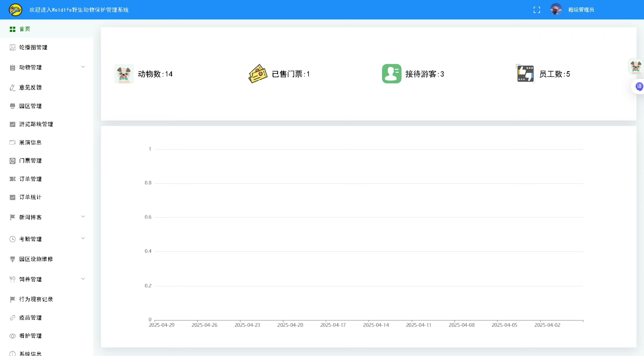Click the 意见反馈 pencil icon
The width and height of the screenshot is (644, 356).
tap(12, 88)
